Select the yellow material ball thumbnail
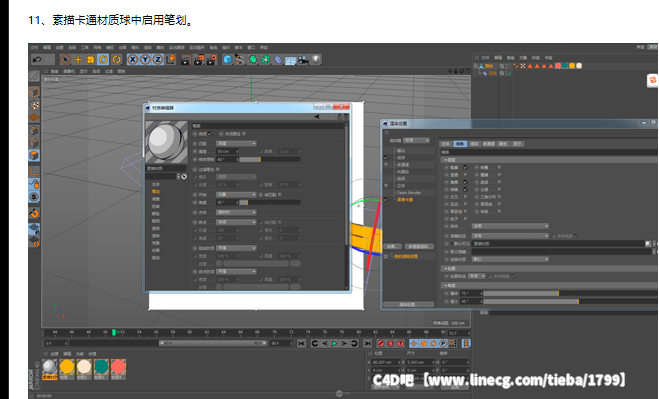This screenshot has height=399, width=659. [x=67, y=367]
